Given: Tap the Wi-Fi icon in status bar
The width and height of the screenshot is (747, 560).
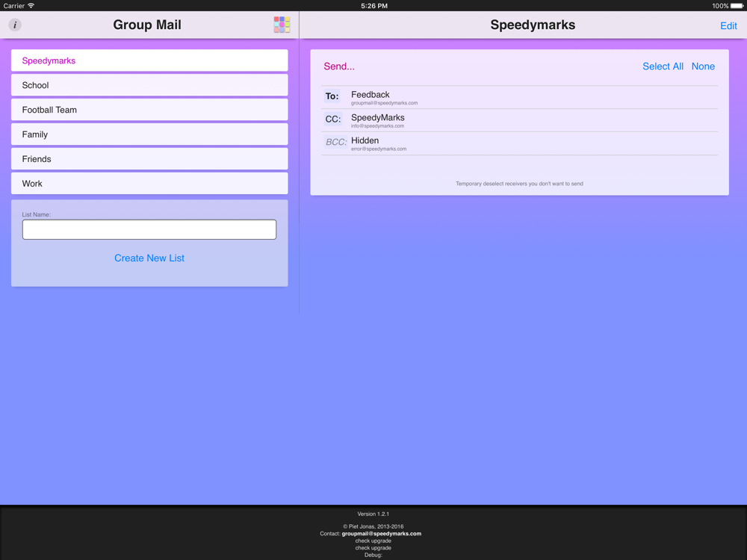Looking at the screenshot, I should tap(31, 6).
